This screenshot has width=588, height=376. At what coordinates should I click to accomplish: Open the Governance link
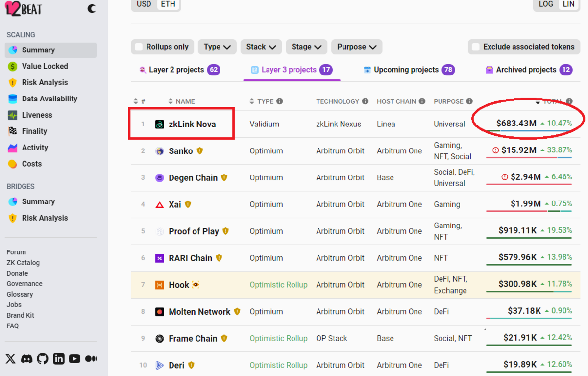click(x=24, y=284)
